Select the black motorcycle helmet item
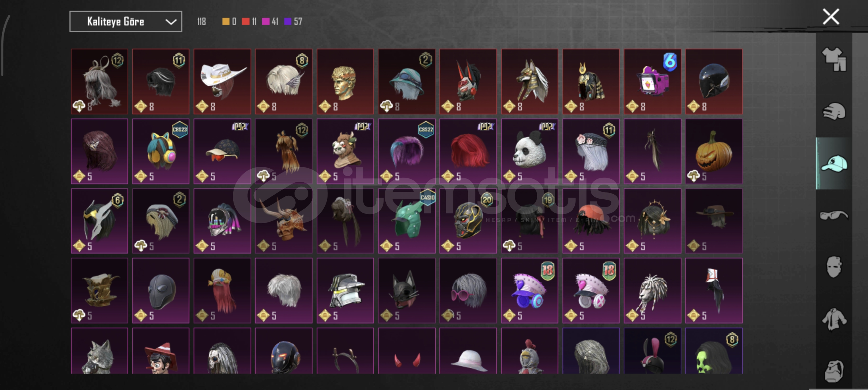Image resolution: width=868 pixels, height=390 pixels. click(x=714, y=82)
